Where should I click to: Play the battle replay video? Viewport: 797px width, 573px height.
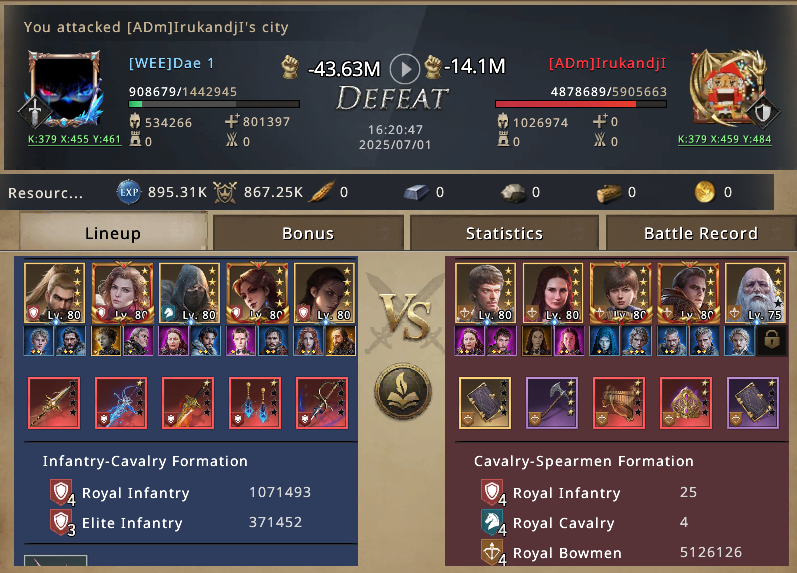point(405,69)
